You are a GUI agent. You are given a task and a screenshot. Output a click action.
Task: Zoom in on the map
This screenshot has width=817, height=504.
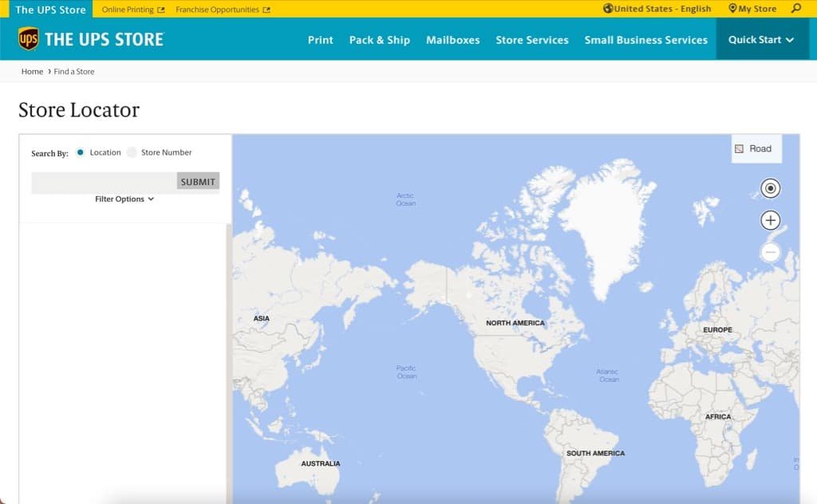pyautogui.click(x=770, y=220)
